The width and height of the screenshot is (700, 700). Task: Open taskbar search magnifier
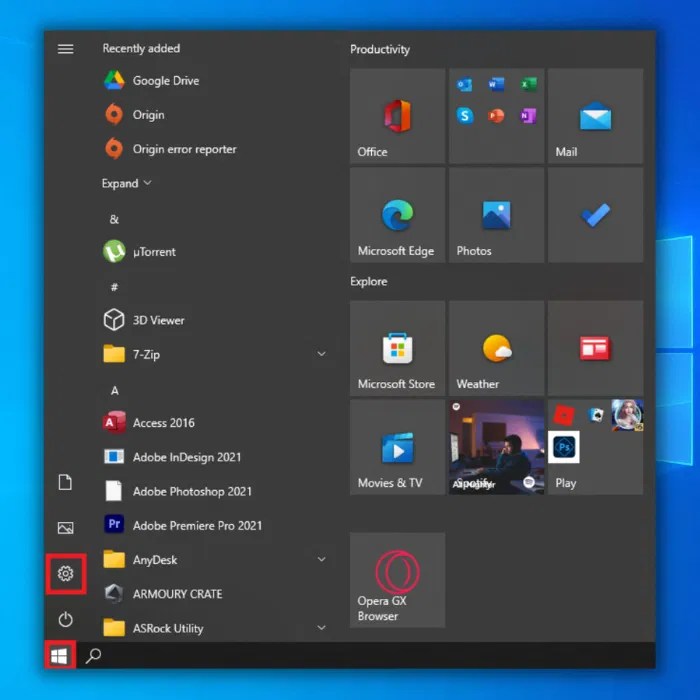click(x=93, y=656)
